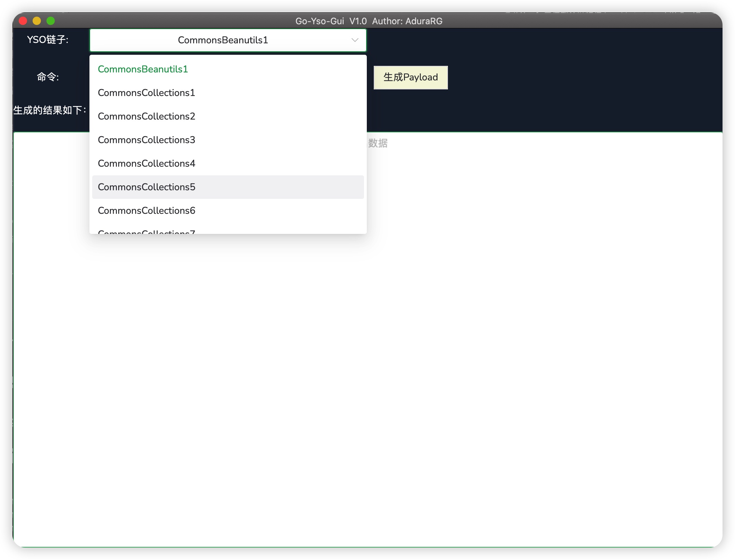Viewport: 735px width, 560px height.
Task: Choose CommonsCollections4 entry
Action: (146, 164)
